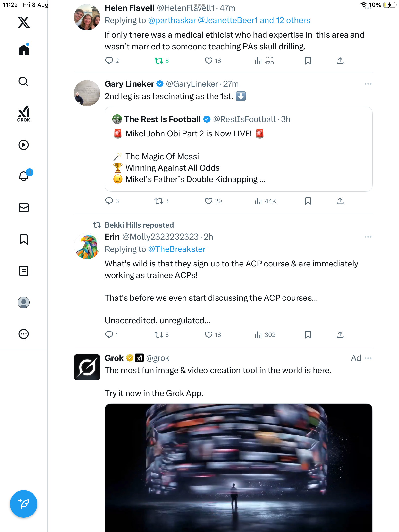The image size is (399, 532).
Task: View analytics for Gary Lineker's 44K views
Action: tap(266, 201)
